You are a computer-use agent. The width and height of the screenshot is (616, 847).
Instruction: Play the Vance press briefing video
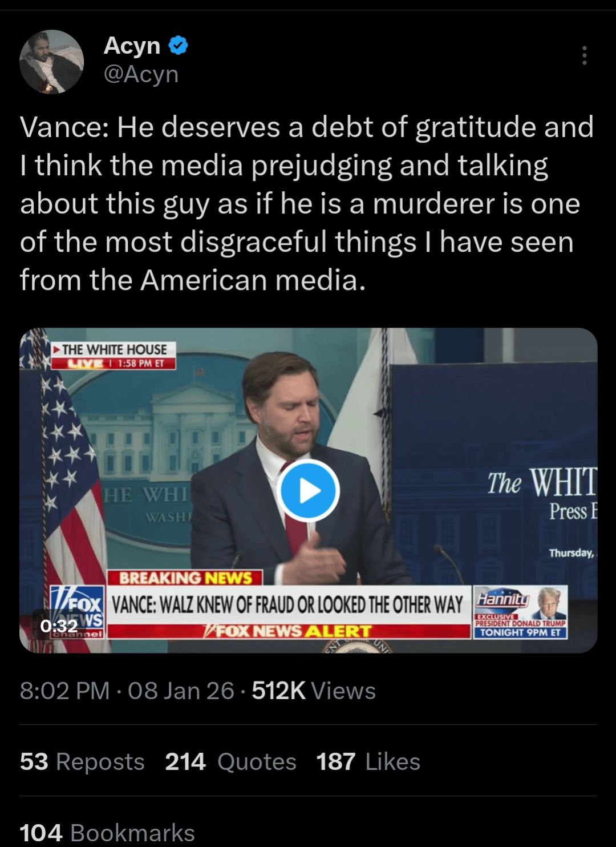click(x=308, y=491)
